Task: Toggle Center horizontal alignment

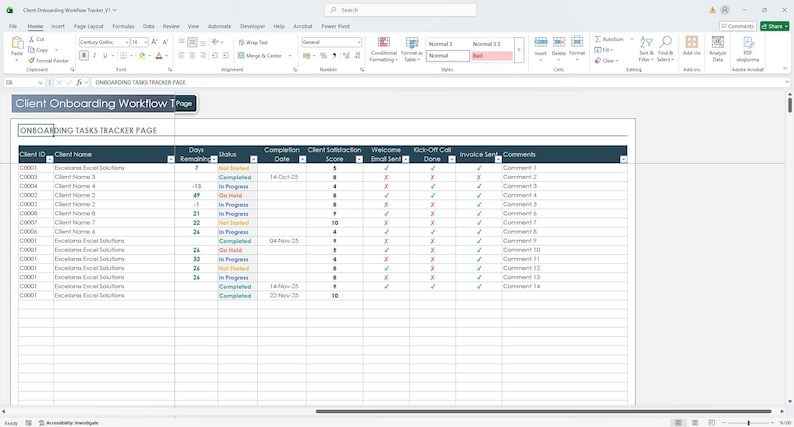Action: 192,56
